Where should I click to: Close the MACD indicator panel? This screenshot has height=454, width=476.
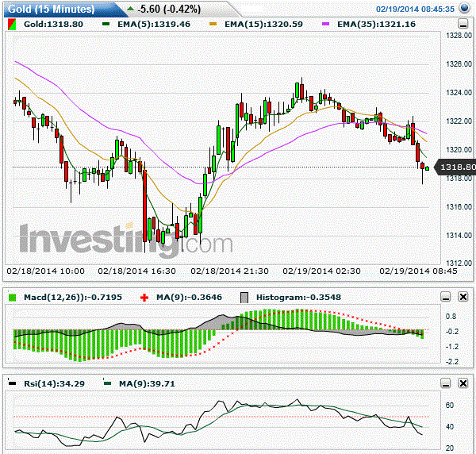point(463,297)
